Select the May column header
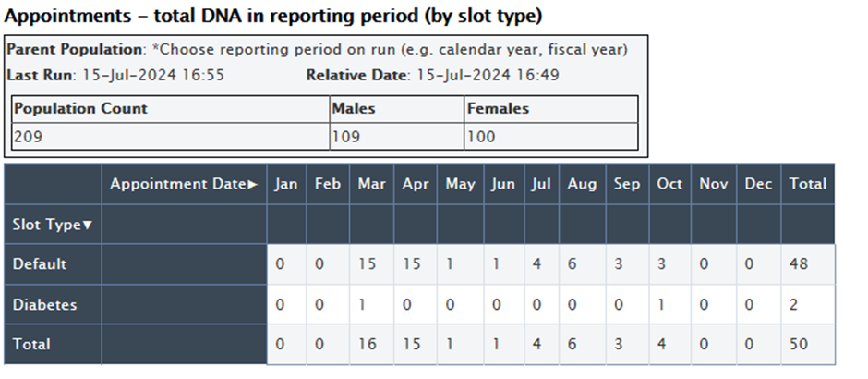Image resolution: width=868 pixels, height=379 pixels. (460, 184)
